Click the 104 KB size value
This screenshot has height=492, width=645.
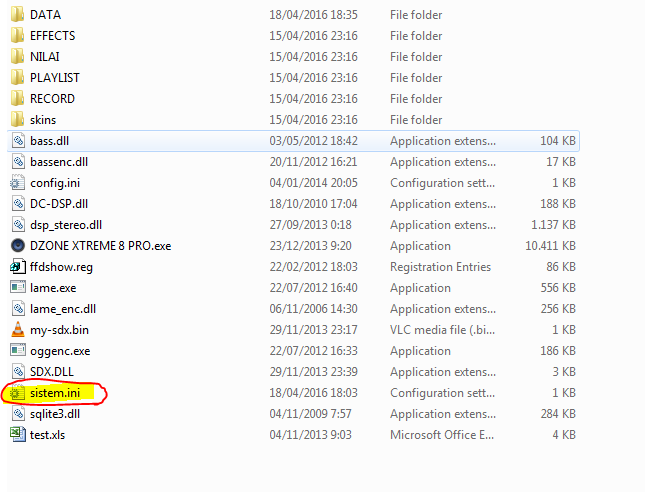[558, 141]
